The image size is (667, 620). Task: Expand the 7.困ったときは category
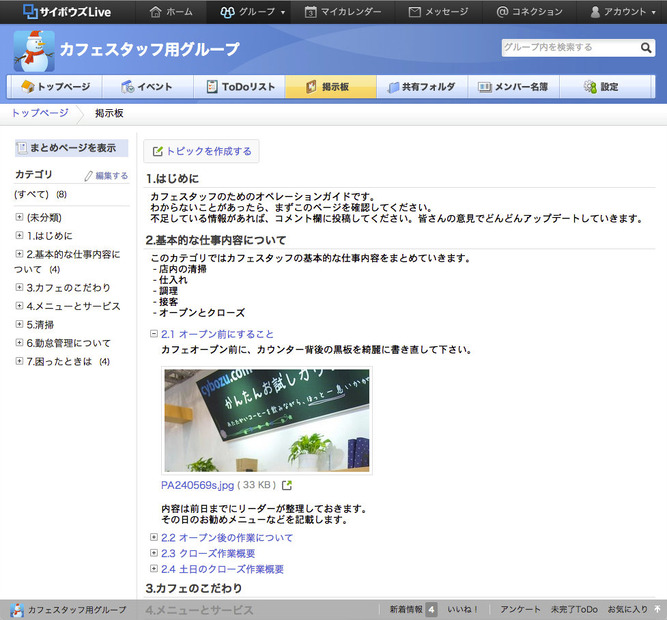coord(20,361)
